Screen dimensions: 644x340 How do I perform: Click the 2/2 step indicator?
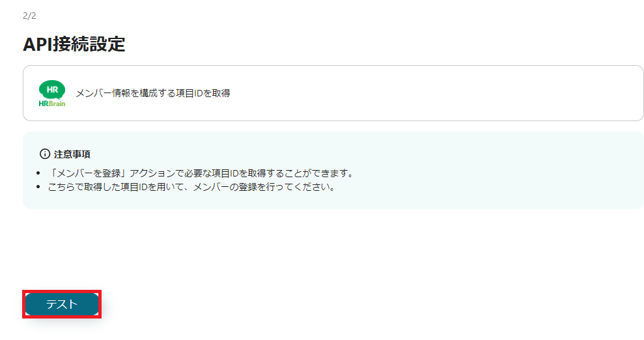click(29, 16)
